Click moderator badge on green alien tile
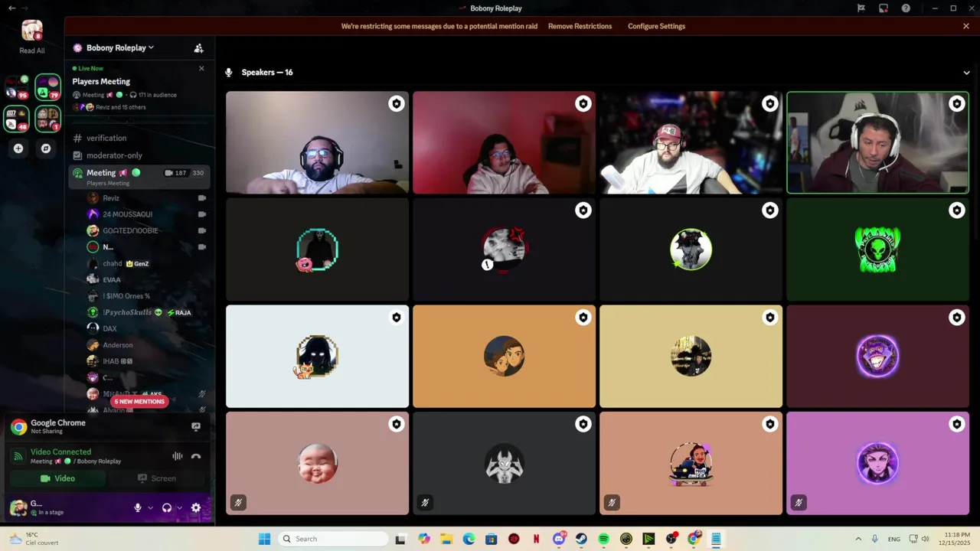This screenshot has width=980, height=551. 956,210
